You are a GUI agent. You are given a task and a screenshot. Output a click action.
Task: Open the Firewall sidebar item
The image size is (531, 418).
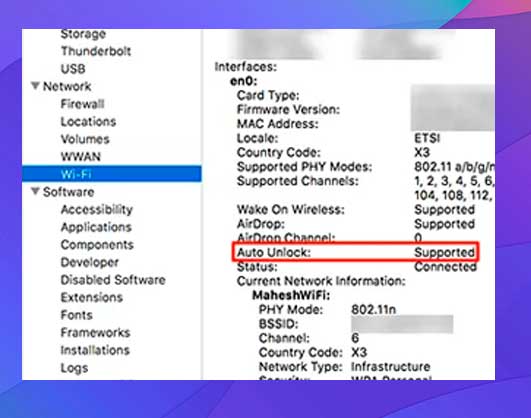(82, 104)
